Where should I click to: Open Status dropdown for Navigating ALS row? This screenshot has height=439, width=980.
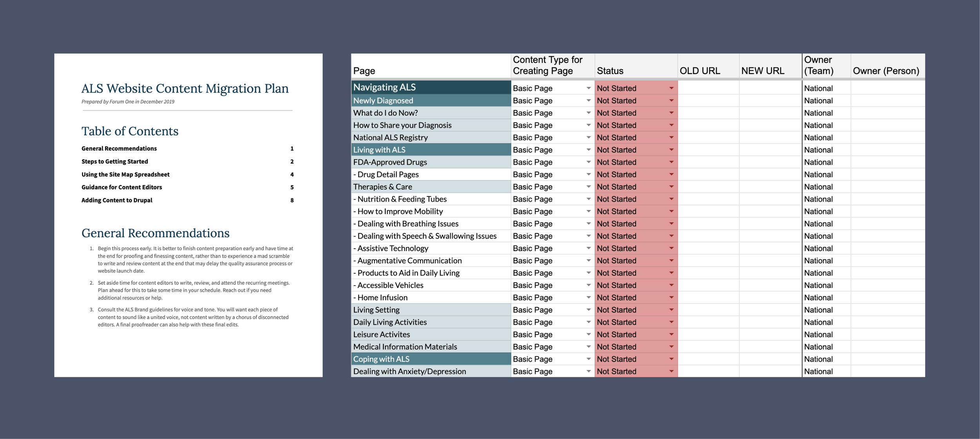point(671,88)
